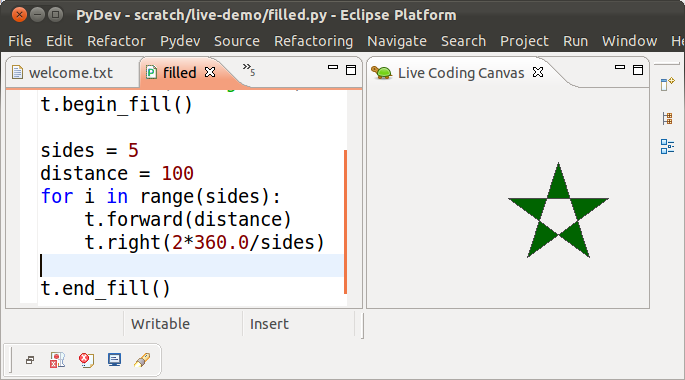Screen dimensions: 685x380
Task: Open the Pydev menu
Action: click(180, 41)
